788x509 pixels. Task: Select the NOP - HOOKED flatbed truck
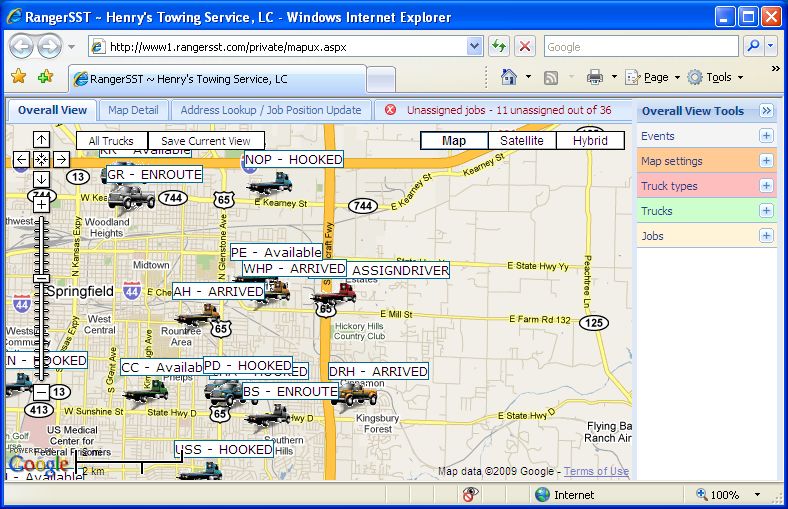click(x=268, y=183)
